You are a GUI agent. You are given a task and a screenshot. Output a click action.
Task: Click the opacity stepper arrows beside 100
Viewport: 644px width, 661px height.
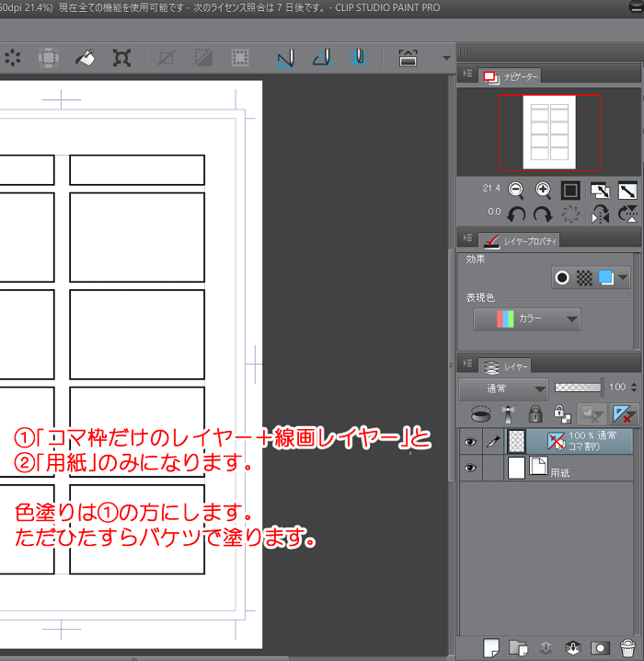(x=634, y=387)
